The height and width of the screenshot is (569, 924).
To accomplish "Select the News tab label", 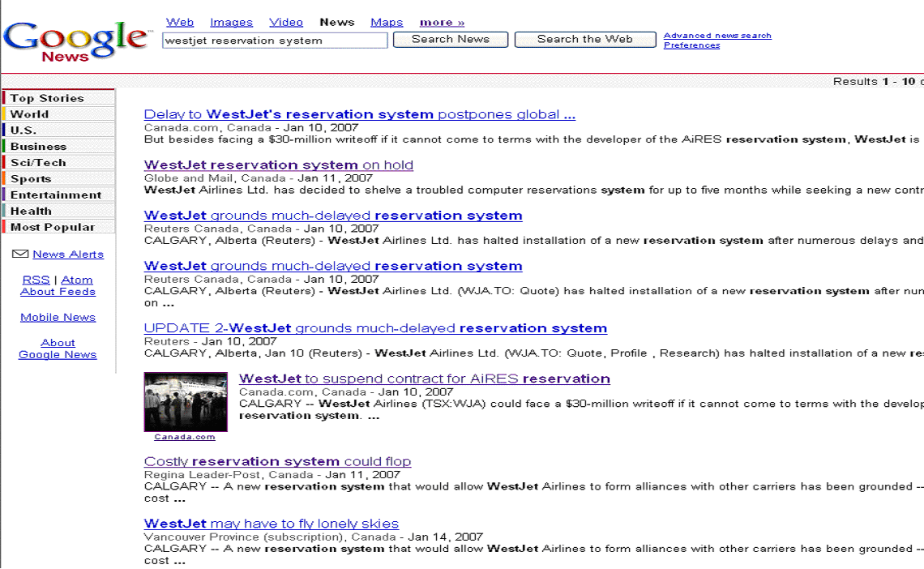I will (x=337, y=23).
